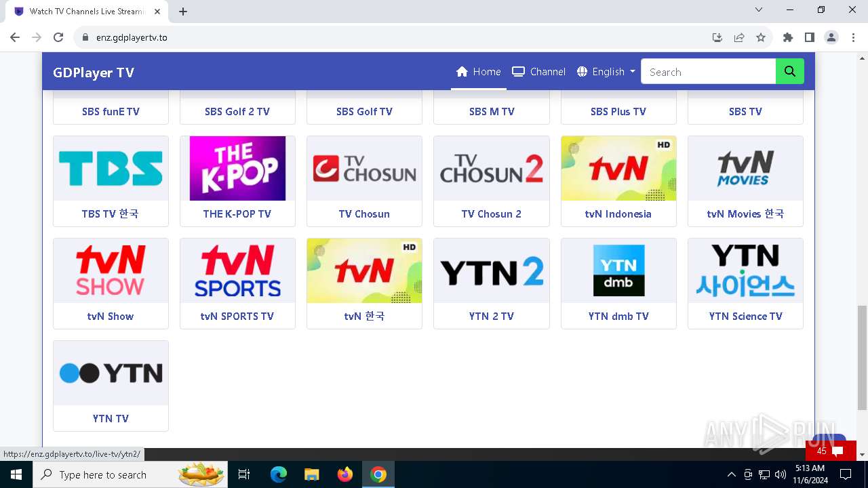Viewport: 868px width, 488px height.
Task: Click the SBS Golf TV link
Action: [x=364, y=112]
